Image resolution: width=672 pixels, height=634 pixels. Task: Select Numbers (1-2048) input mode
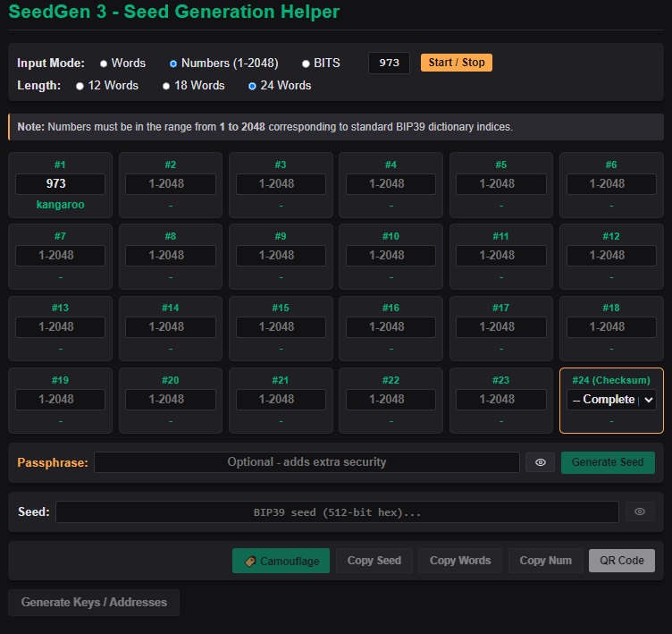pyautogui.click(x=173, y=63)
